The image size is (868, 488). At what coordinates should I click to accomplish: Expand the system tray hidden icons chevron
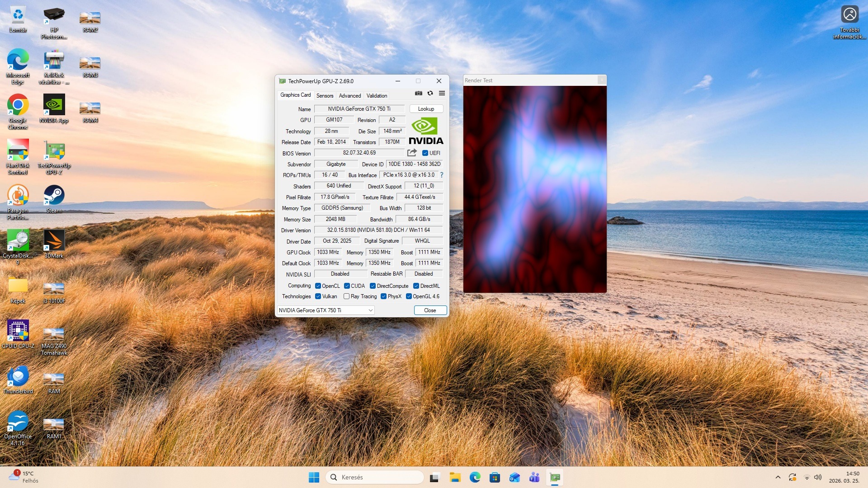(x=778, y=477)
